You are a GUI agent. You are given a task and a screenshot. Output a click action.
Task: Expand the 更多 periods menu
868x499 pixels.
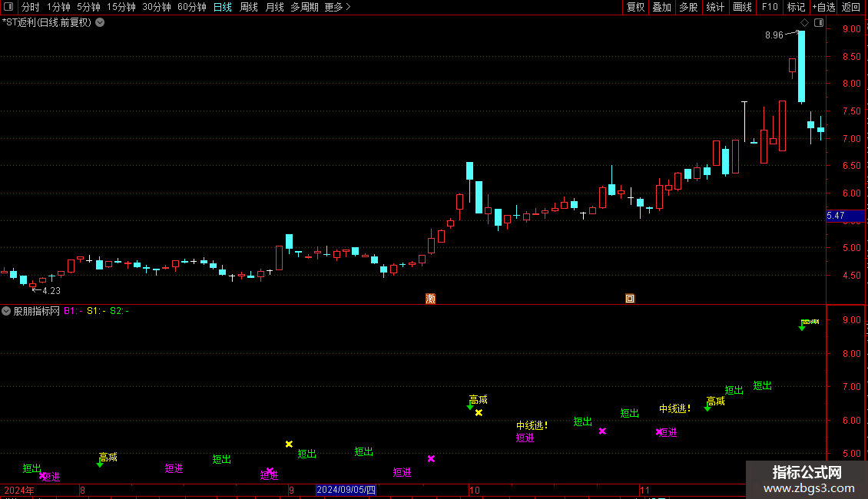pos(337,7)
